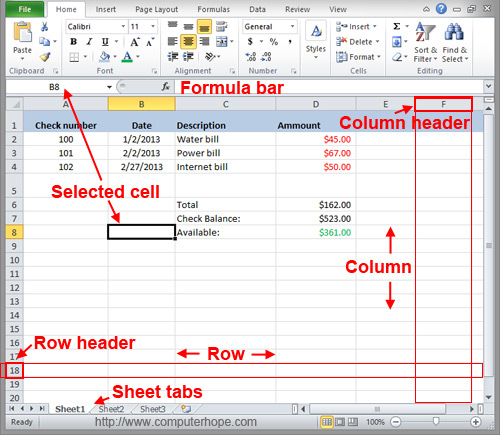Toggle Top Align
The height and width of the screenshot is (435, 500).
[x=173, y=26]
